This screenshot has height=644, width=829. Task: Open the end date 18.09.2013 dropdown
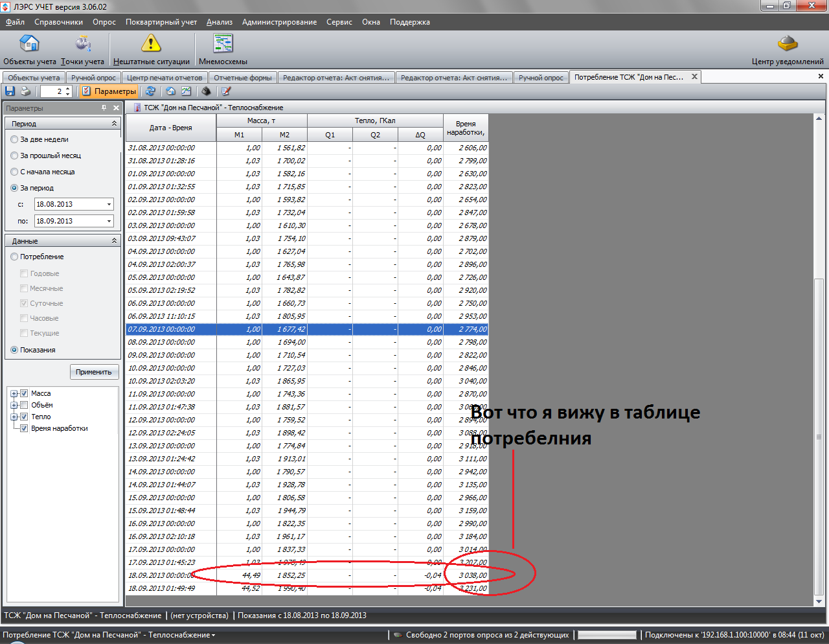coord(109,221)
